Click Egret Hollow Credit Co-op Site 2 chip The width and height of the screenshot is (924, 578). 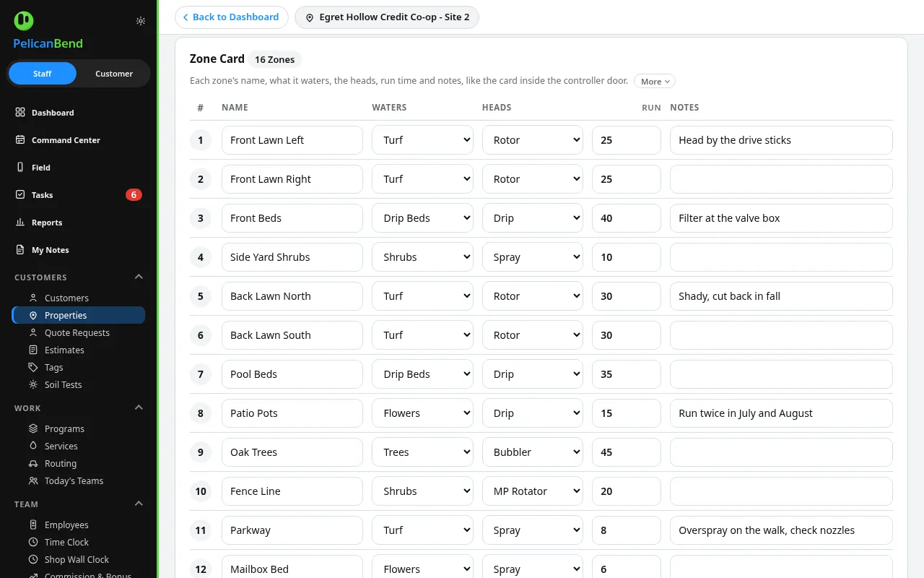[x=387, y=17]
